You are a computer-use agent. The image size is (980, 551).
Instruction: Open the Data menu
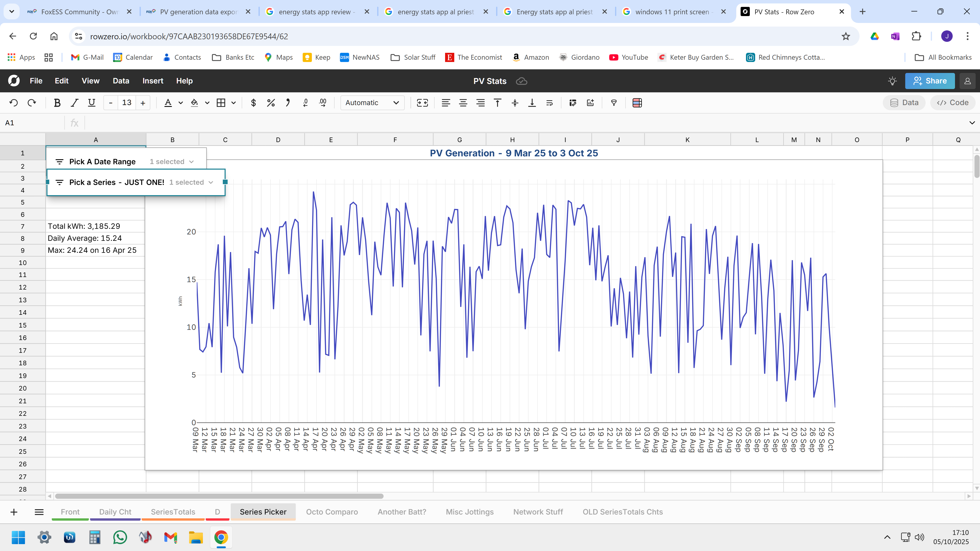coord(121,81)
